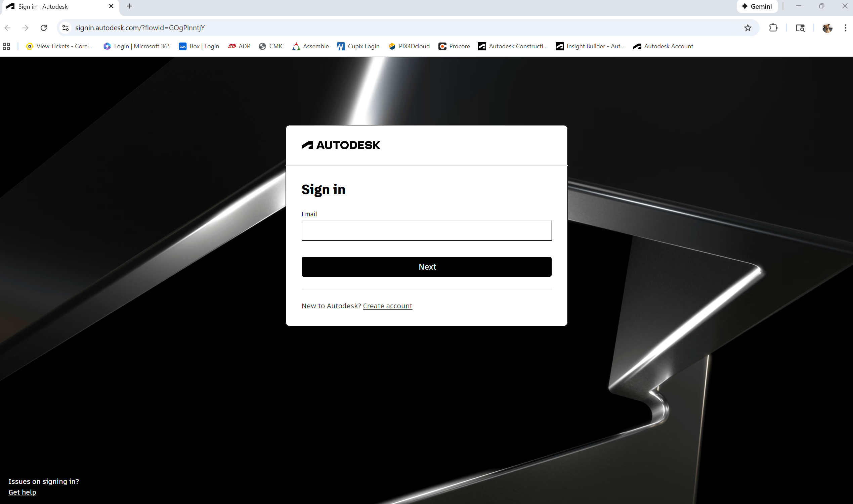
Task: Open a new tab with plus icon
Action: pyautogui.click(x=129, y=6)
